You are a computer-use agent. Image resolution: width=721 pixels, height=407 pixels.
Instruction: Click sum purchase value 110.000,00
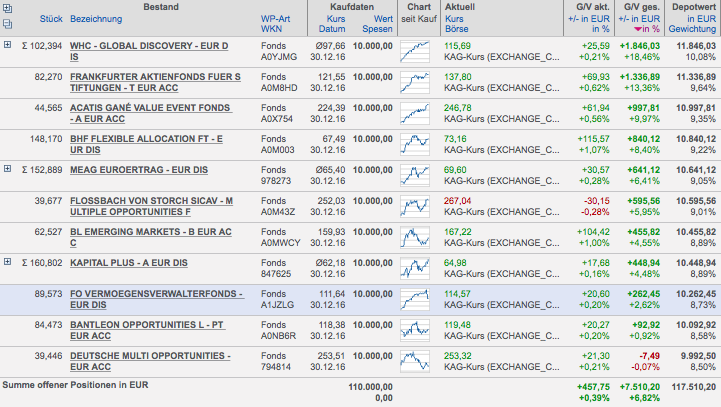click(371, 387)
